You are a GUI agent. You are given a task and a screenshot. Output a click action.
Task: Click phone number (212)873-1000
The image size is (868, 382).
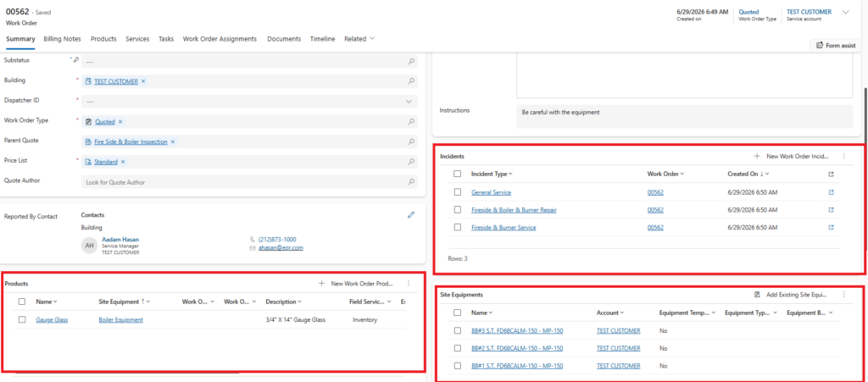click(x=277, y=240)
